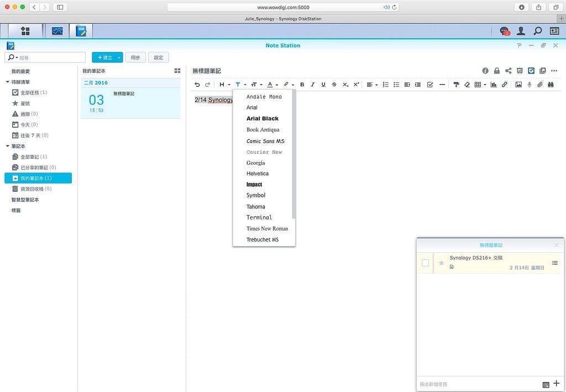Click the share note icon
Image resolution: width=566 pixels, height=392 pixels.
(508, 71)
